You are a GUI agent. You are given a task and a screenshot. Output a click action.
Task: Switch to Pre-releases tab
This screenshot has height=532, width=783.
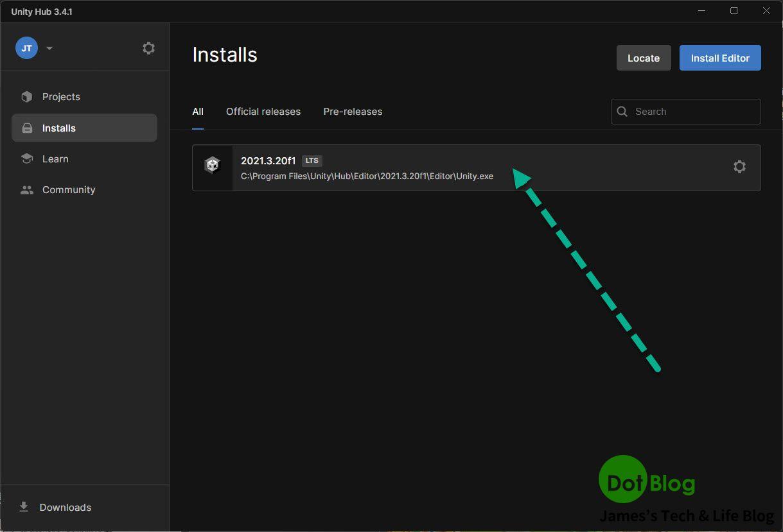point(353,112)
